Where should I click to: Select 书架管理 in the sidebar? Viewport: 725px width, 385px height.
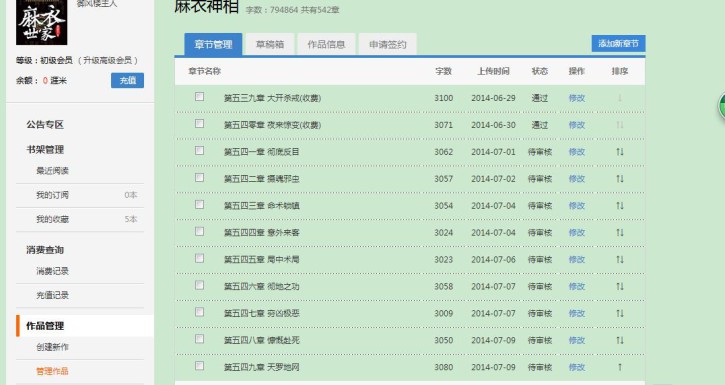[45, 149]
